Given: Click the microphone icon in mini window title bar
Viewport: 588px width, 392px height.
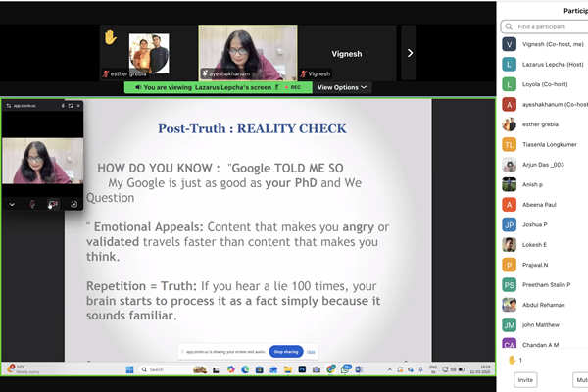Looking at the screenshot, I should pos(63,106).
